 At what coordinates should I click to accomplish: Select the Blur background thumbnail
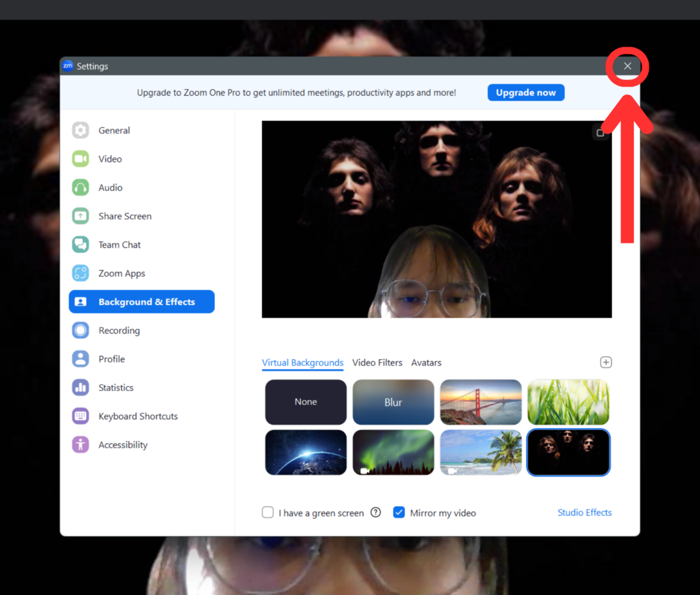[x=393, y=402]
